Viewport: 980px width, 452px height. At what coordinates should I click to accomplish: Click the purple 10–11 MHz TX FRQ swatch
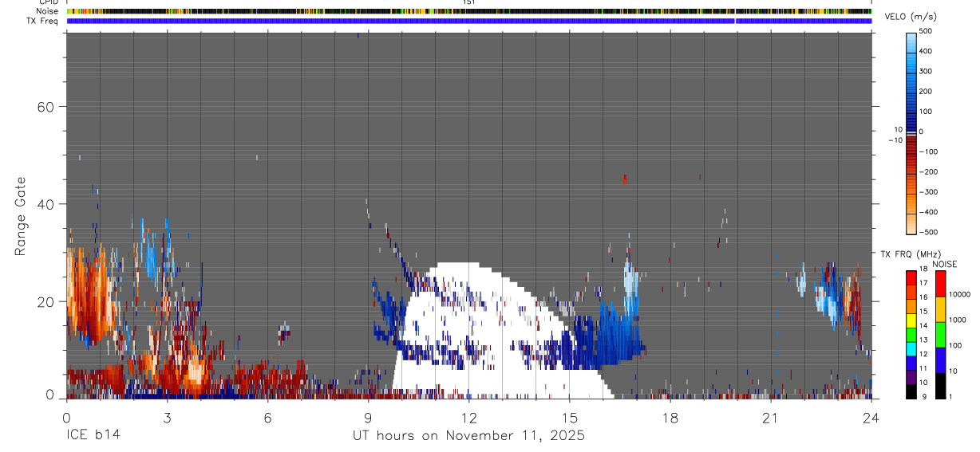[x=911, y=376]
